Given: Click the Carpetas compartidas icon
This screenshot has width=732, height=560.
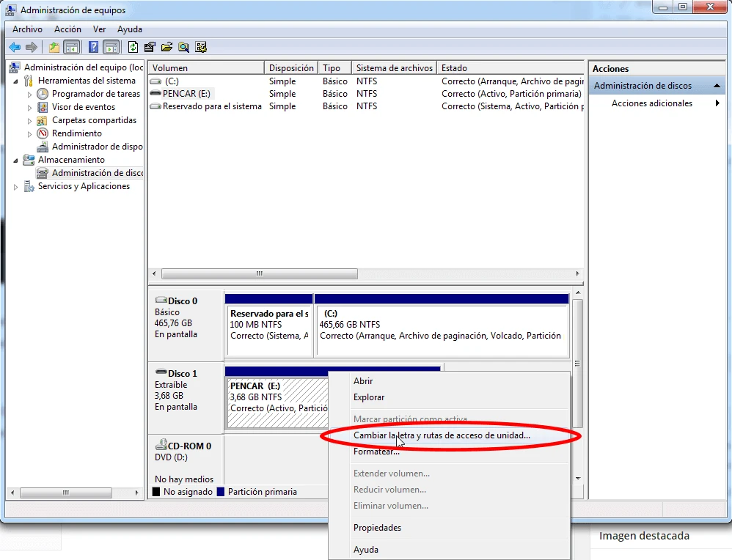Looking at the screenshot, I should (42, 120).
